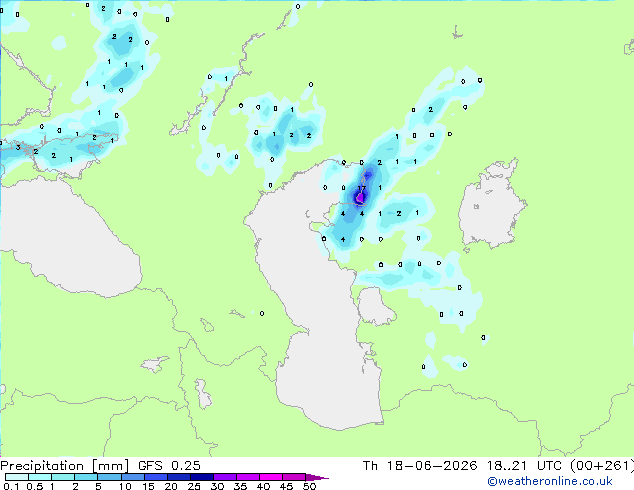Viewport: 634px width, 490px height.
Task: Click the 0.1–0.5 mm legend color box
Action: coord(17,477)
